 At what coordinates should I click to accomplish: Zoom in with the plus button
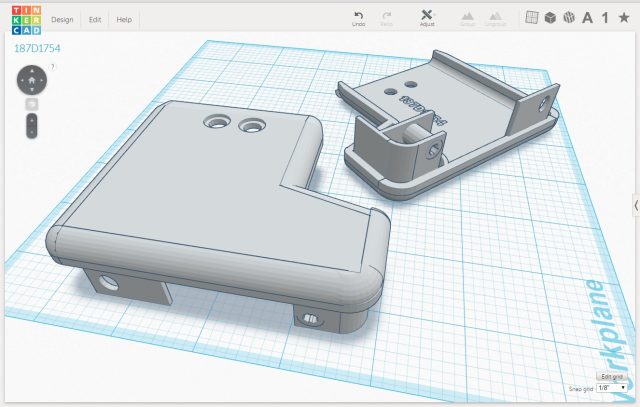pyautogui.click(x=32, y=120)
